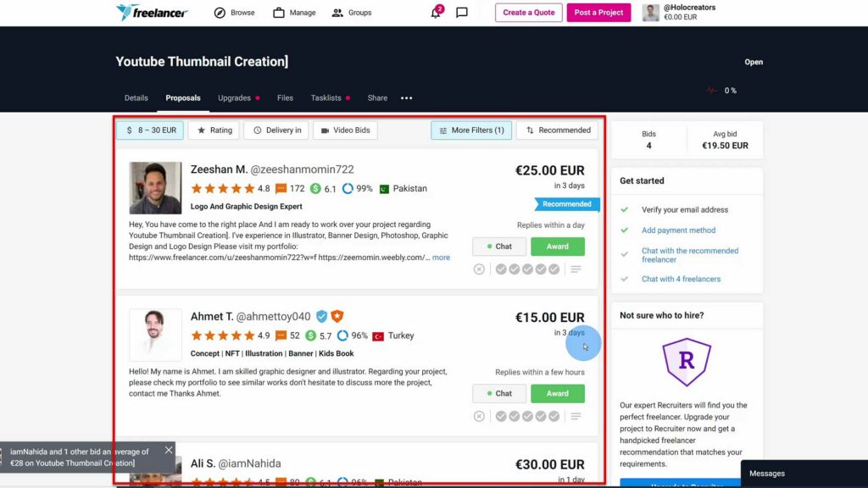
Task: Switch to the Upgrades tab
Action: tap(234, 98)
